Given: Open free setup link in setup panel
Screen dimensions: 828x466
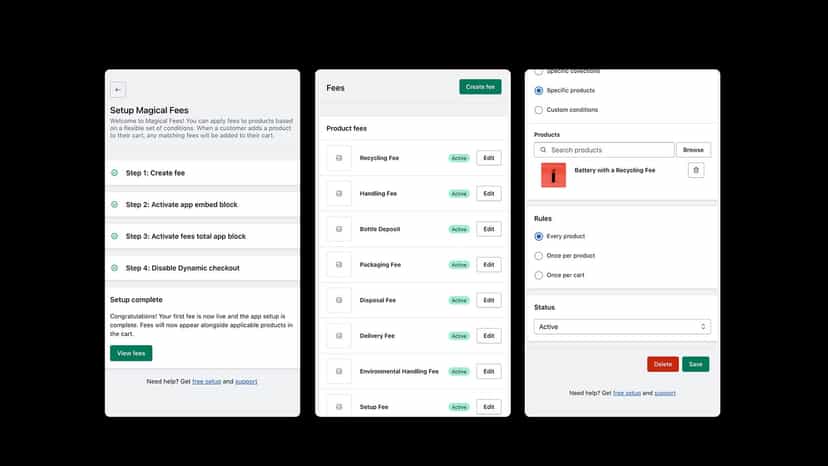Looking at the screenshot, I should (x=206, y=381).
